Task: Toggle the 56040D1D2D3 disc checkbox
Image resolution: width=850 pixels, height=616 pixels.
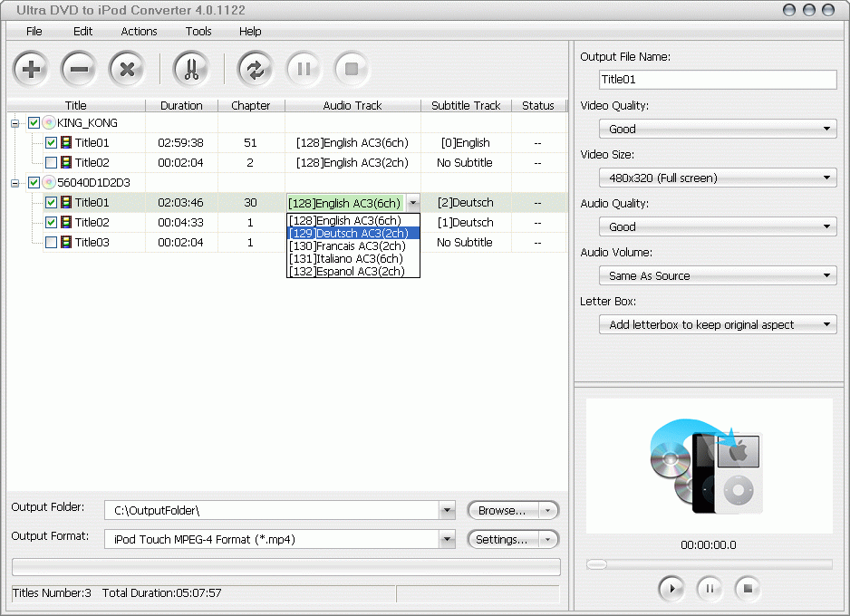Action: pos(34,183)
